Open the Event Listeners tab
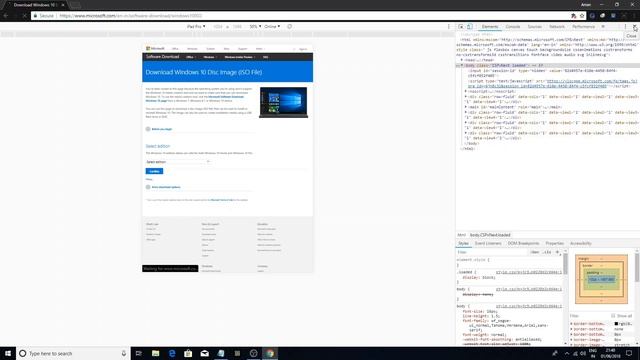The height and width of the screenshot is (360, 640). coord(488,243)
